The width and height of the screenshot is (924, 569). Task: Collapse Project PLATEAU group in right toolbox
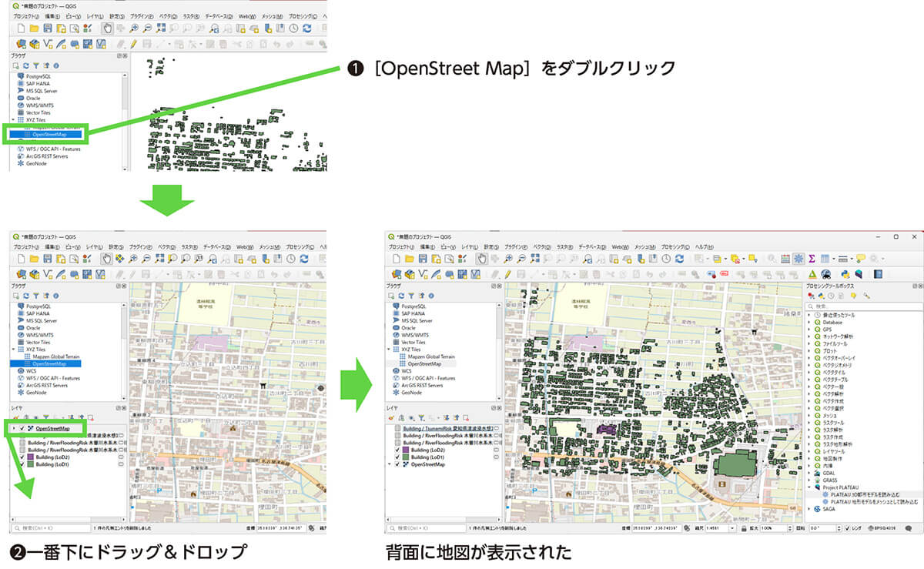coord(808,487)
